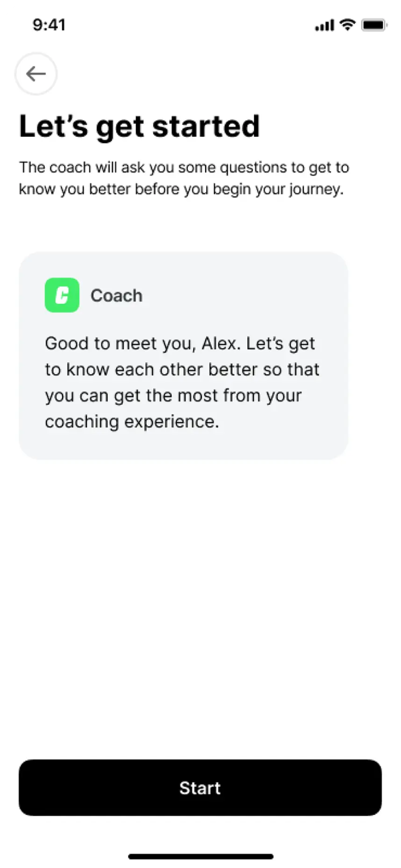Tap the "coaching experience." message line
The image size is (401, 868).
(x=132, y=422)
